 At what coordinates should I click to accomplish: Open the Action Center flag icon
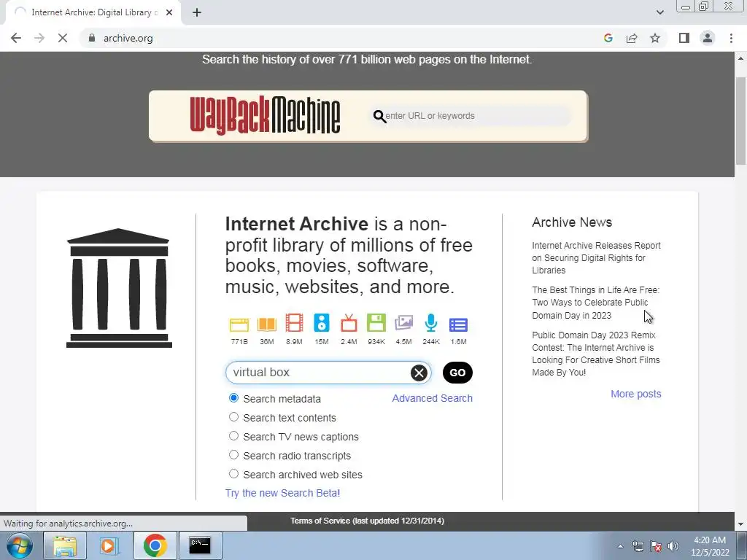pyautogui.click(x=656, y=546)
